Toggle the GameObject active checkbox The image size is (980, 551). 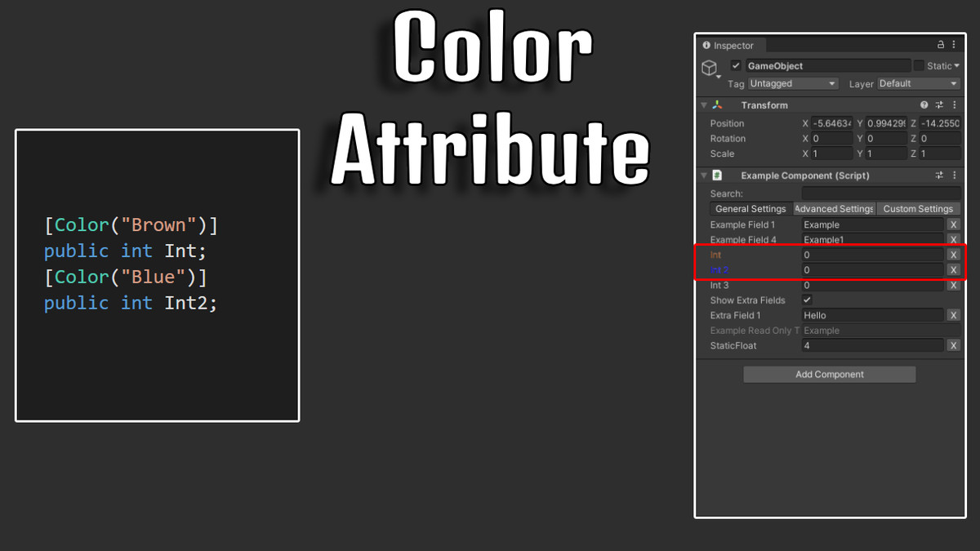[736, 66]
